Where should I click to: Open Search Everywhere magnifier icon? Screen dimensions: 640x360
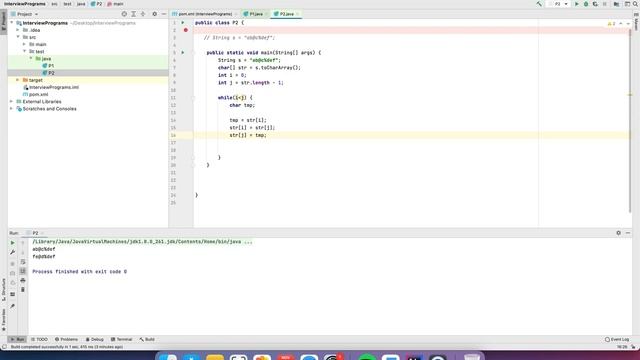tap(635, 4)
